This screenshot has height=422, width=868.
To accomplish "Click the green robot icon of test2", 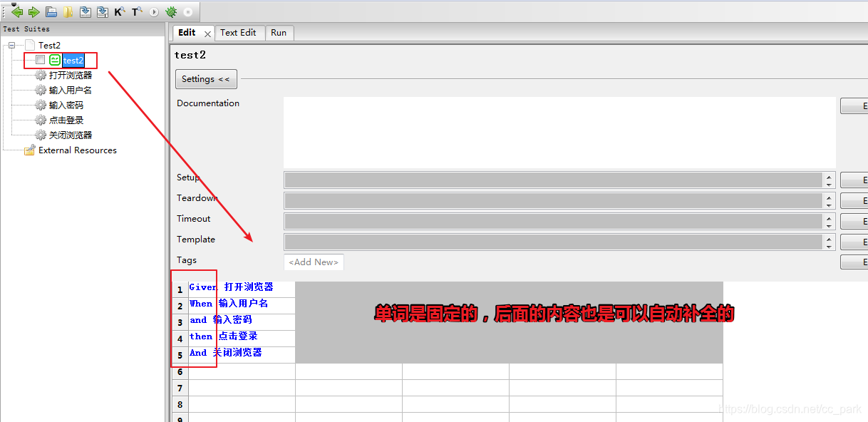I will coord(55,60).
